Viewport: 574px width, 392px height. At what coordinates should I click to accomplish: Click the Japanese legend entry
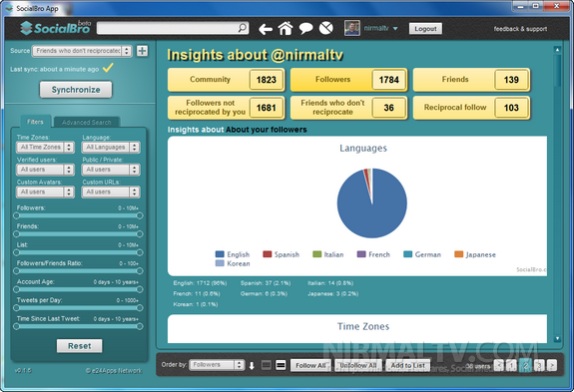tap(475, 254)
